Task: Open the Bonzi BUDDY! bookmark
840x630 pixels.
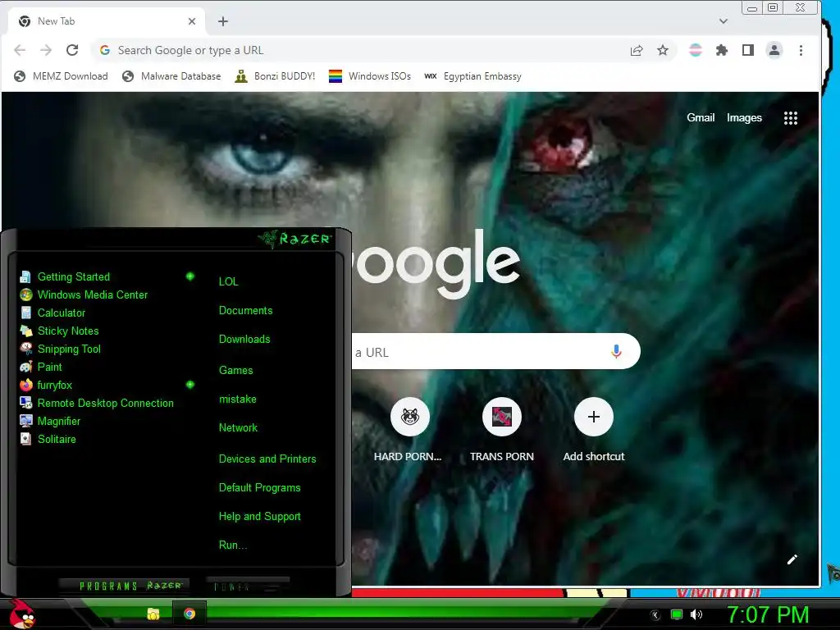Action: pyautogui.click(x=276, y=76)
